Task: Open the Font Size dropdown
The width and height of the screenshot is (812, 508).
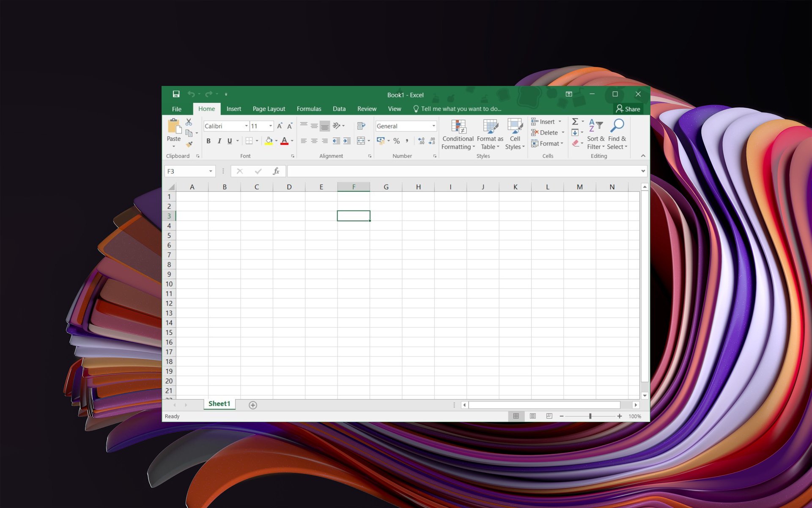Action: click(x=269, y=126)
